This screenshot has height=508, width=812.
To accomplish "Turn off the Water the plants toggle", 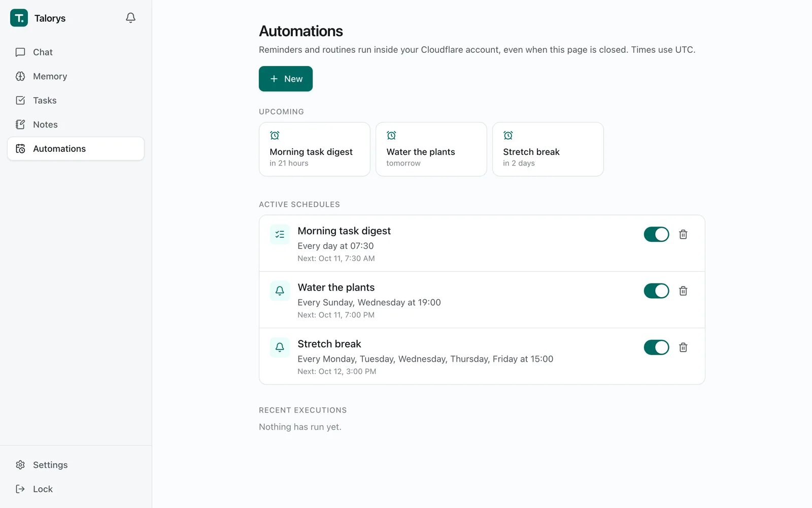I will click(657, 291).
